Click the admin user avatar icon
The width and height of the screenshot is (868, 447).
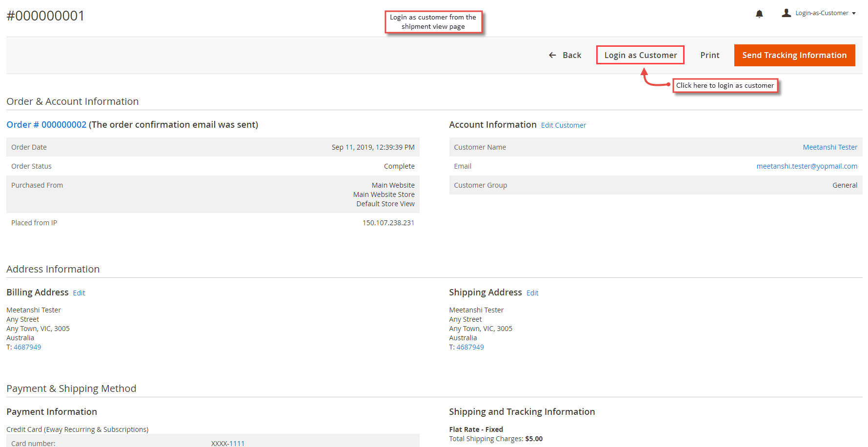(x=786, y=13)
